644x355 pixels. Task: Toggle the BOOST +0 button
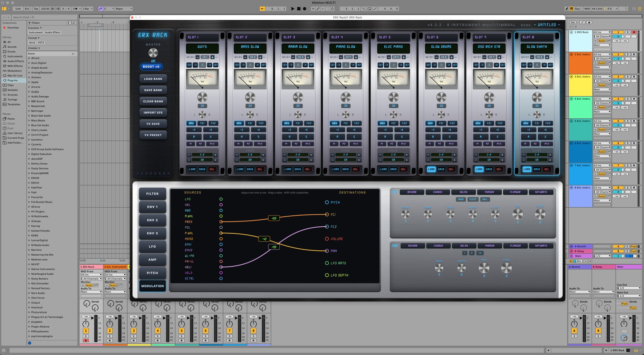tap(151, 67)
